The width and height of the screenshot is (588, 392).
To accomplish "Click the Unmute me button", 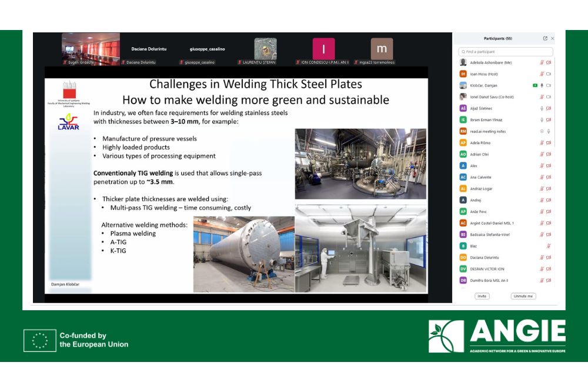I will [523, 296].
